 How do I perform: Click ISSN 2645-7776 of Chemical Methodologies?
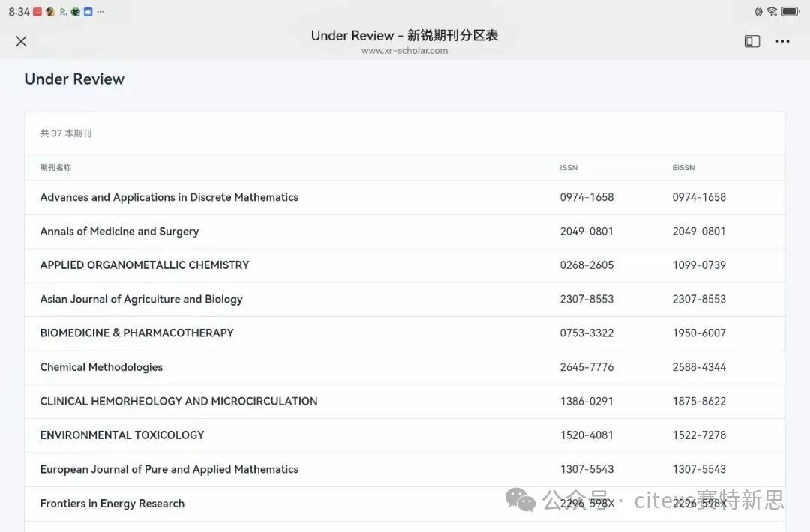click(x=586, y=367)
